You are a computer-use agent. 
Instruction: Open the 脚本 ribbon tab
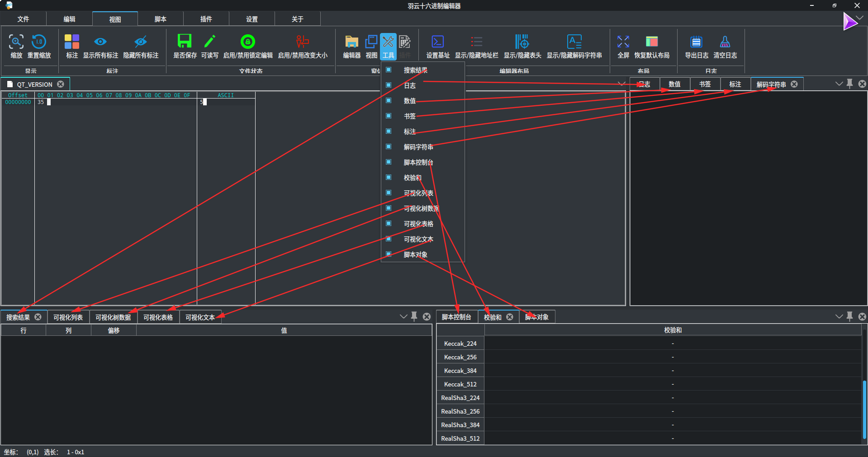click(x=161, y=19)
